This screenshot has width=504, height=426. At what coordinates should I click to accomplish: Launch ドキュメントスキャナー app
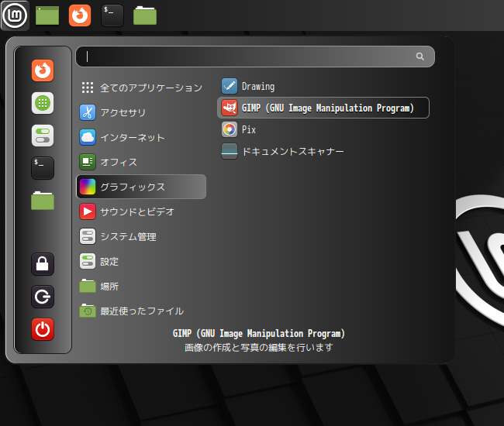[323, 151]
